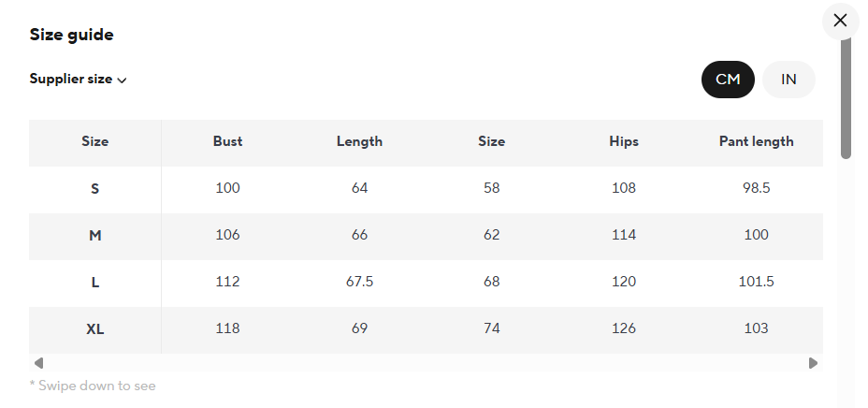868x408 pixels.
Task: Click the S size row label
Action: point(94,189)
